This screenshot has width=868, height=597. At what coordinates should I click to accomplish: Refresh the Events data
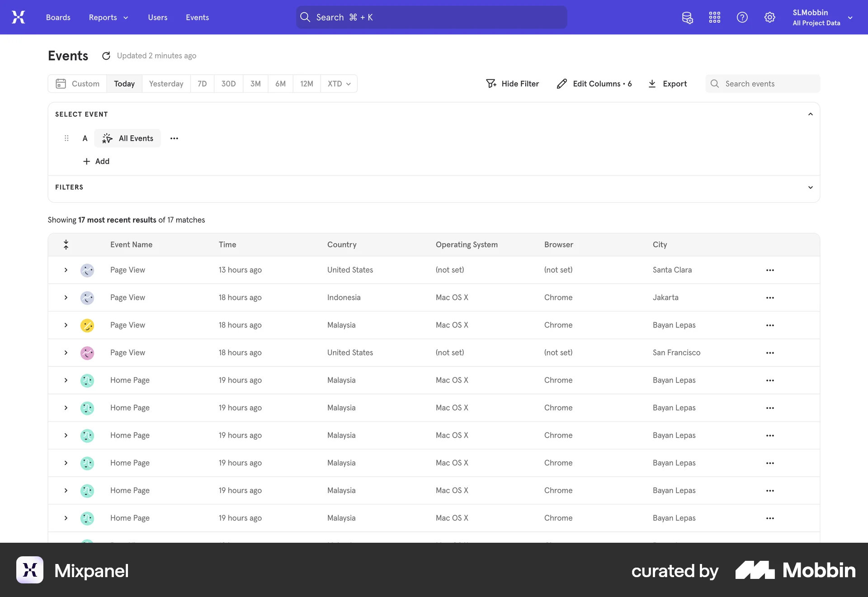click(106, 55)
